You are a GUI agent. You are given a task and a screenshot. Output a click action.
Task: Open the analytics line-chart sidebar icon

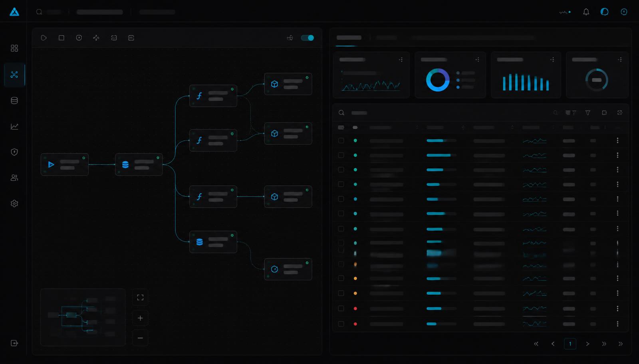[14, 127]
